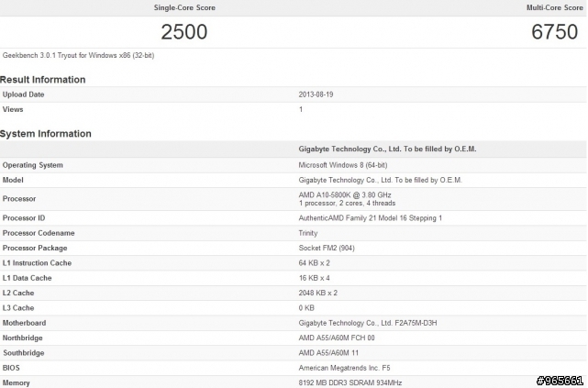
Task: Click the Processor Codename label
Action: coord(39,233)
